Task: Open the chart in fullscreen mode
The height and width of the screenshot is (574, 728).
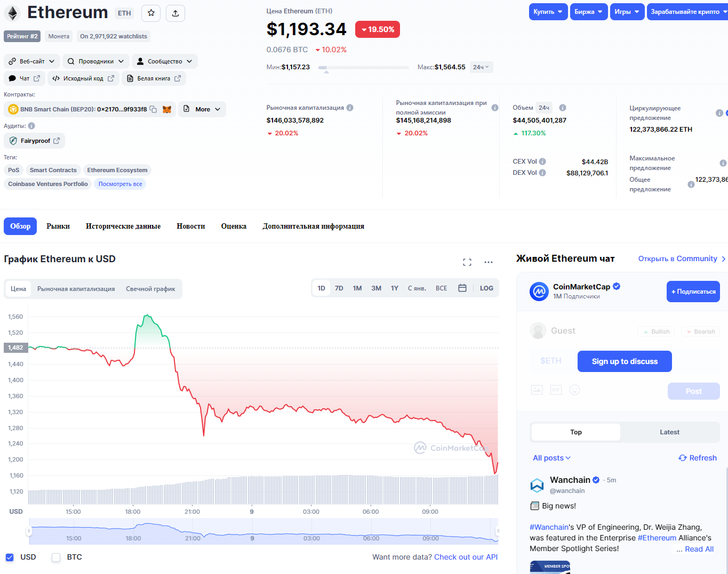Action: pos(467,262)
